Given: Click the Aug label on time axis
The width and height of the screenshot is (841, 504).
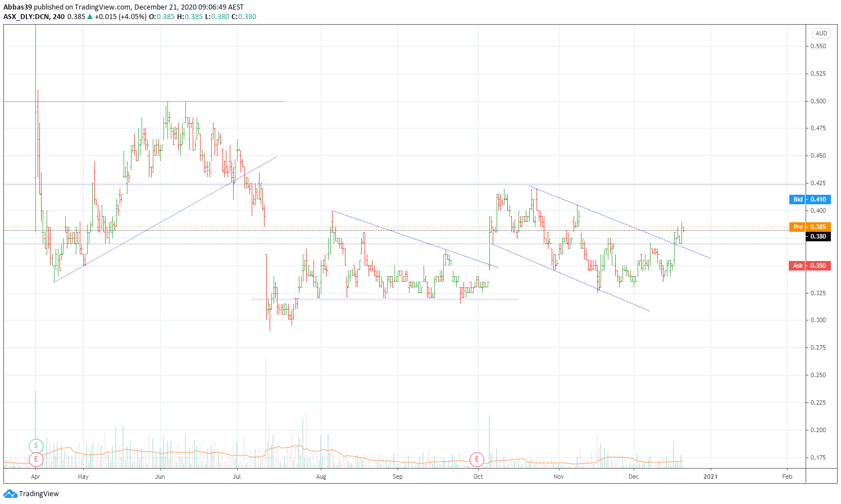Looking at the screenshot, I should 321,476.
